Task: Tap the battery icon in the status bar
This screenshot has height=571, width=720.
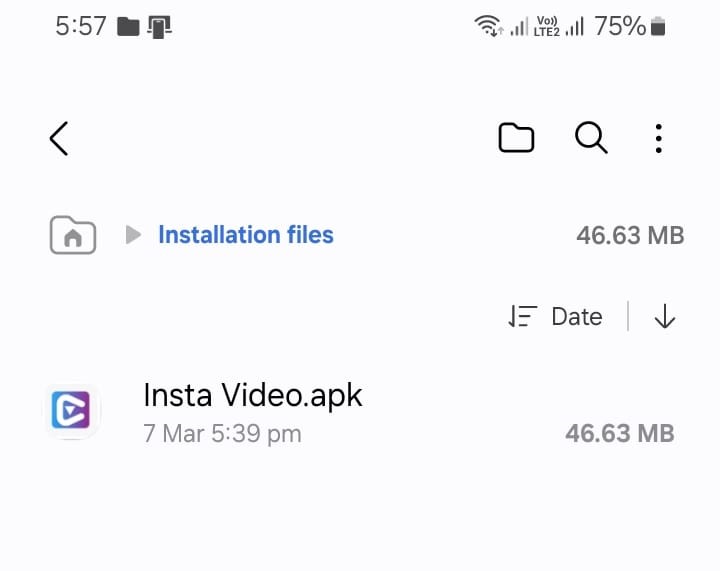Action: (658, 26)
